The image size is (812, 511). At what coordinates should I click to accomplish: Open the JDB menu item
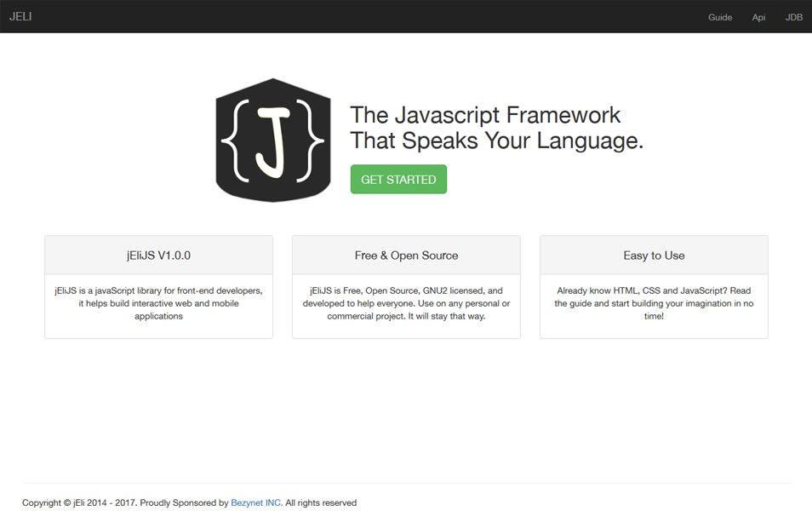793,17
